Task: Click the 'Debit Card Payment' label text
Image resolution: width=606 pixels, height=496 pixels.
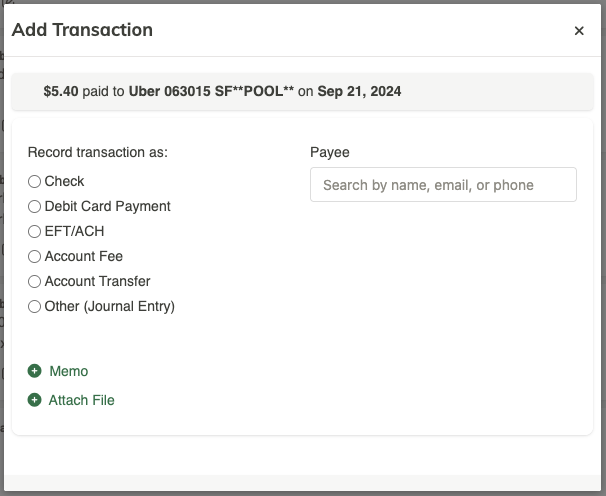Action: tap(107, 206)
